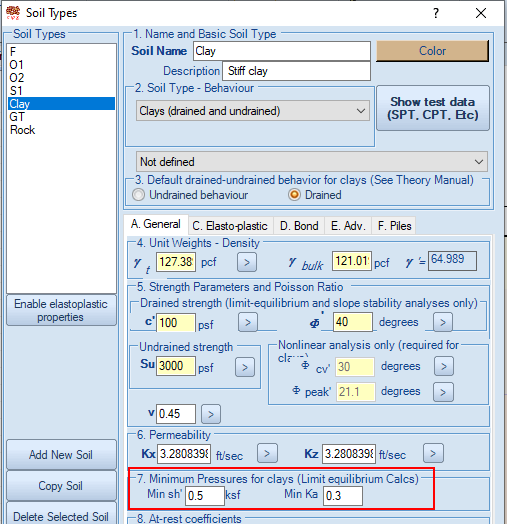
Task: Click the Min sh' field showing 0.5
Action: pos(205,496)
